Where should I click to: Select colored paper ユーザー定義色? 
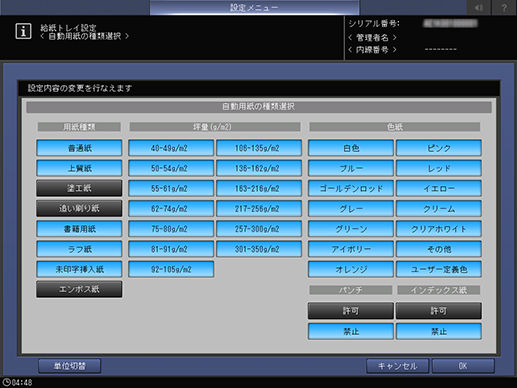(x=439, y=269)
